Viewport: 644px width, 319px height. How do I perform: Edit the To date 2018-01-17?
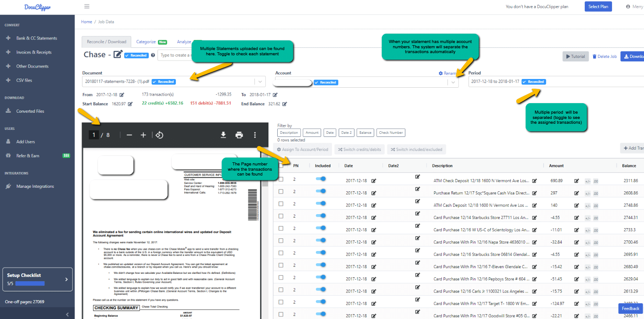coord(275,95)
